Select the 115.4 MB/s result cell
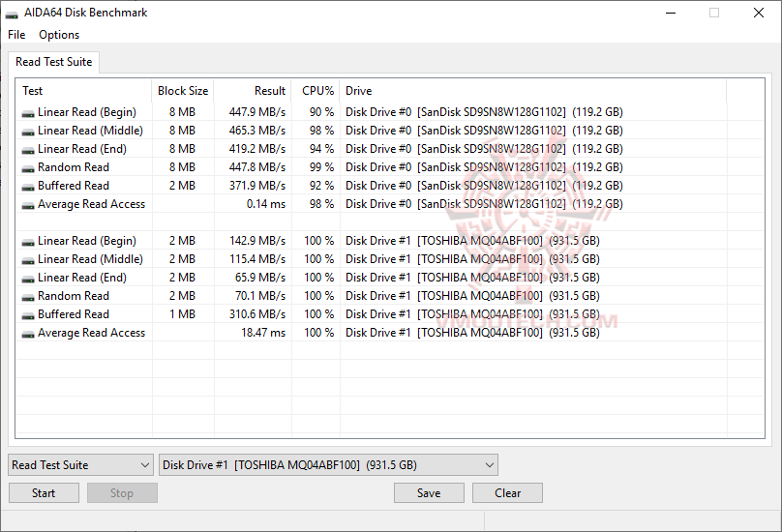The image size is (782, 532). 257,259
